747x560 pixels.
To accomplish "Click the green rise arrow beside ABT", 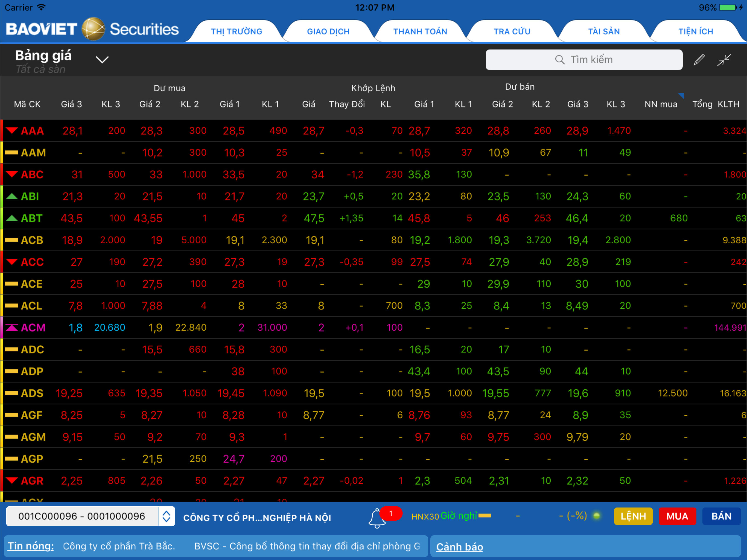I will pos(11,218).
